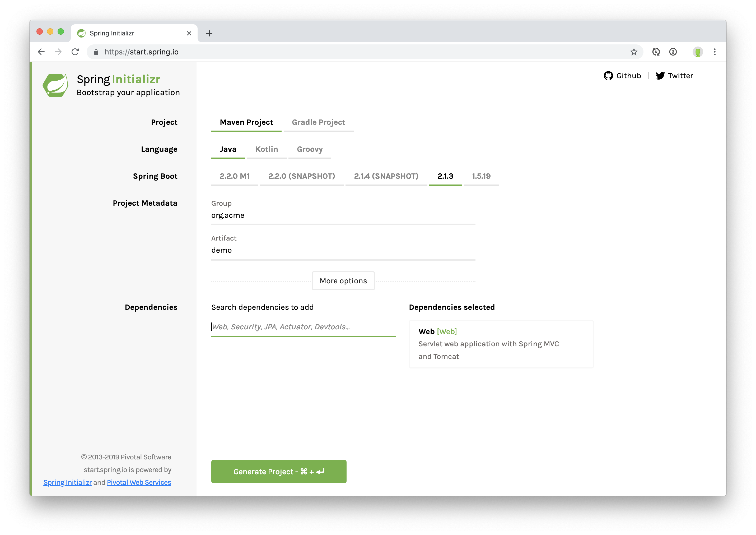756x535 pixels.
Task: Select Spring Boot 2.1.4 (SNAPSHOT)
Action: pyautogui.click(x=386, y=177)
